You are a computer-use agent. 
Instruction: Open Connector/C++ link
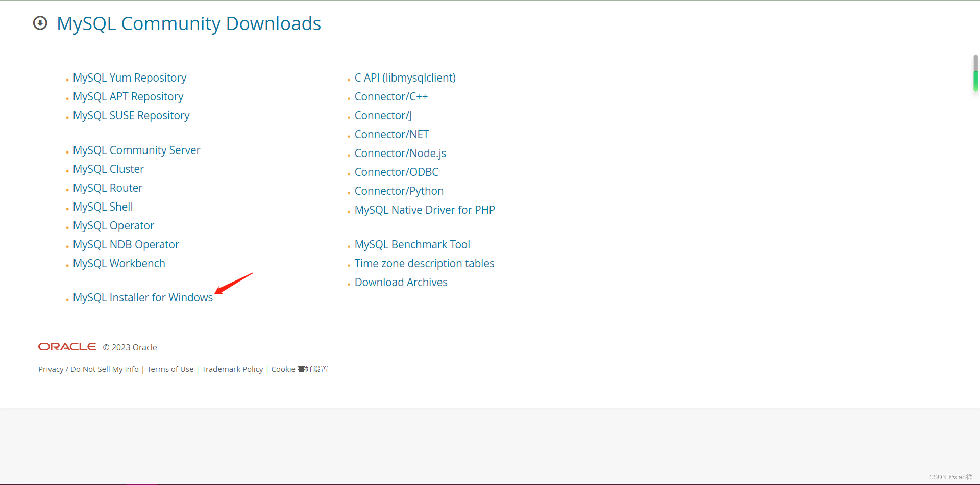click(x=391, y=96)
